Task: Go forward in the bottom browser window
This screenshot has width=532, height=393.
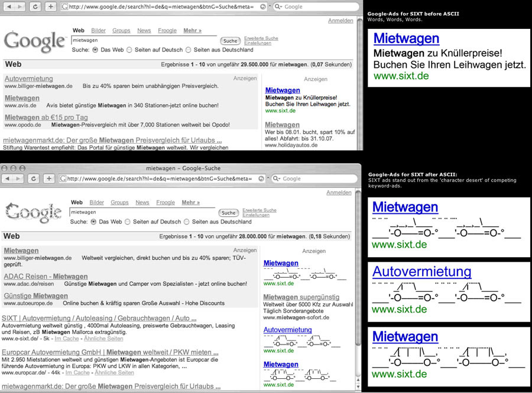Action: (18, 178)
